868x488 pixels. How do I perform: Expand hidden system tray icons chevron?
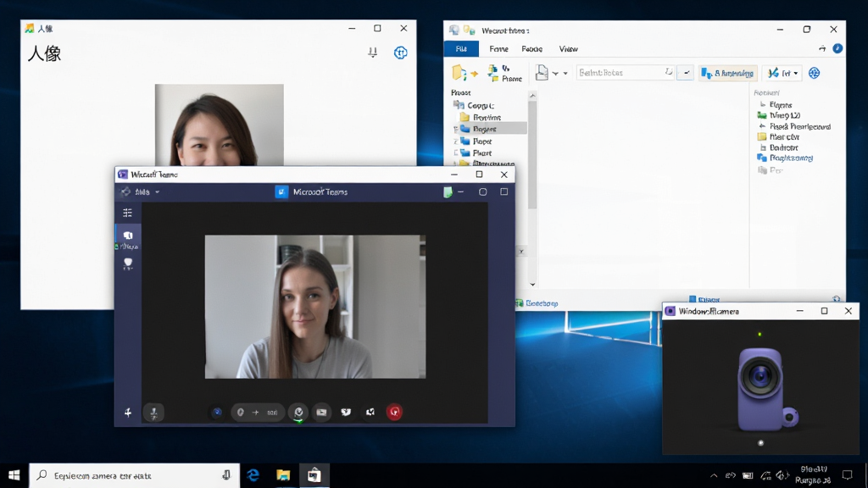(714, 475)
